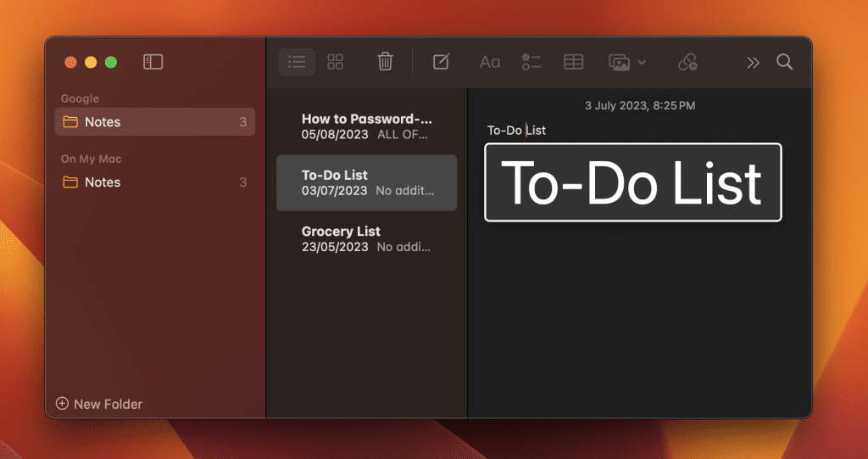Expand the media dropdown arrow
Viewport: 868px width, 459px height.
[642, 62]
